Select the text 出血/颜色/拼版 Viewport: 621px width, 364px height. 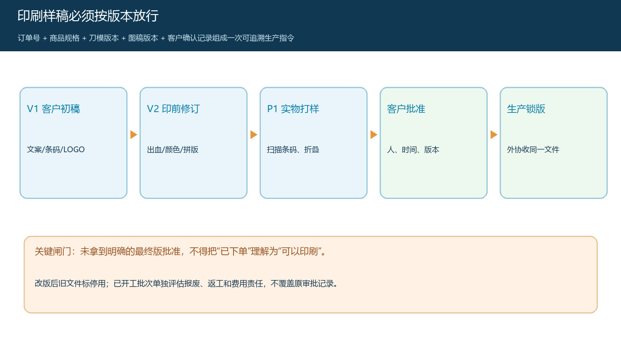173,149
